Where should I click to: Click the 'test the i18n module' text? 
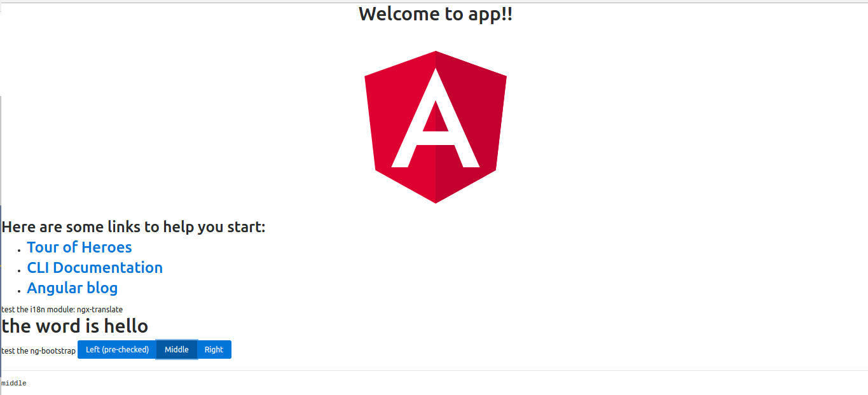(x=62, y=310)
